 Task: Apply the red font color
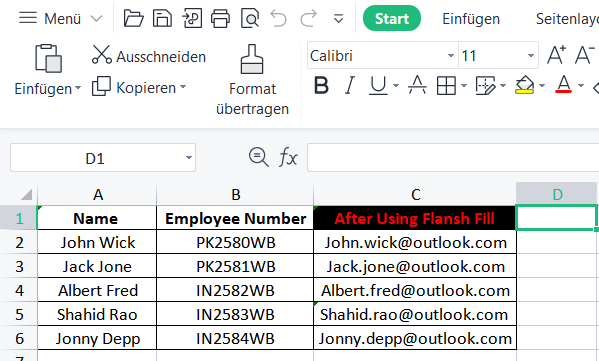point(563,84)
